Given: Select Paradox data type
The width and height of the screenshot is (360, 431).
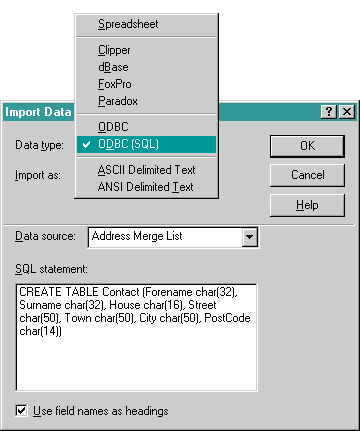Looking at the screenshot, I should (x=146, y=101).
